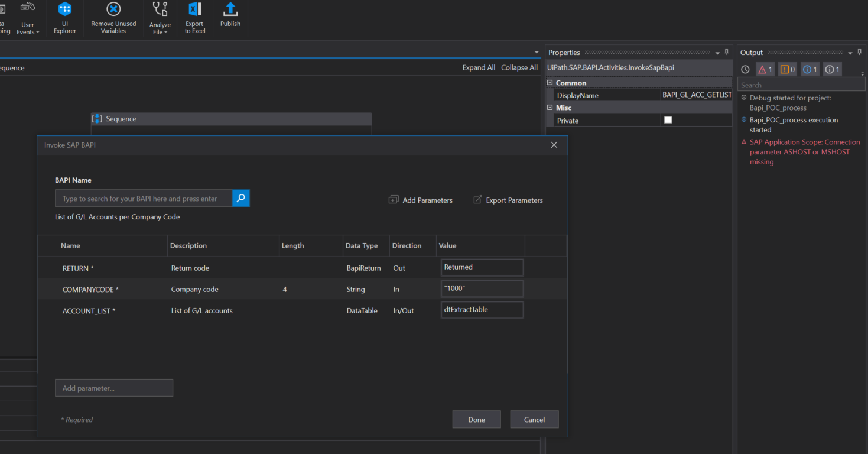The height and width of the screenshot is (454, 868).
Task: Click the BAPI search magnifier button
Action: pos(240,199)
